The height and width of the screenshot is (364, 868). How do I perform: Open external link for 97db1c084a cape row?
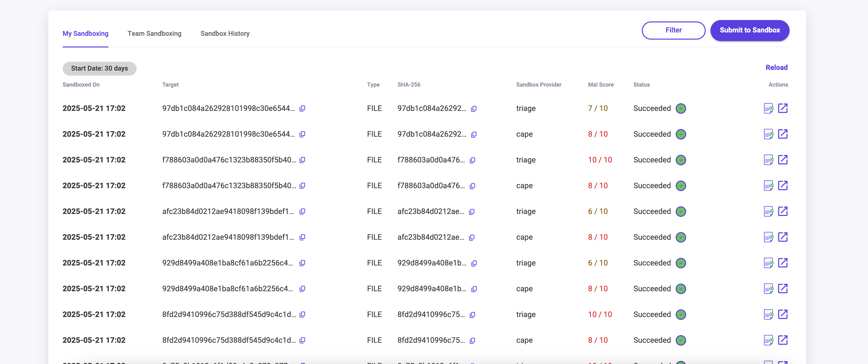[x=782, y=134]
